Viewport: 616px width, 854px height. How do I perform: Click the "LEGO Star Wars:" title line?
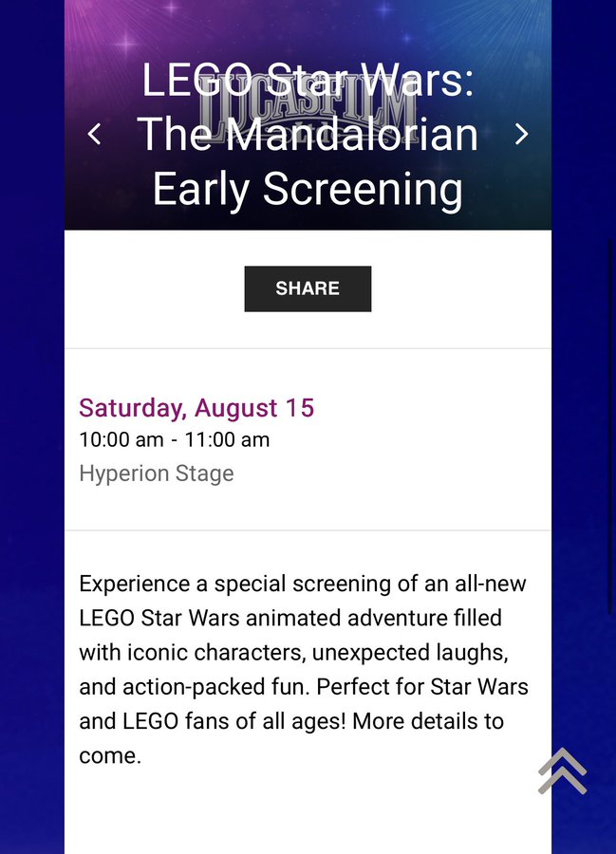(x=308, y=80)
